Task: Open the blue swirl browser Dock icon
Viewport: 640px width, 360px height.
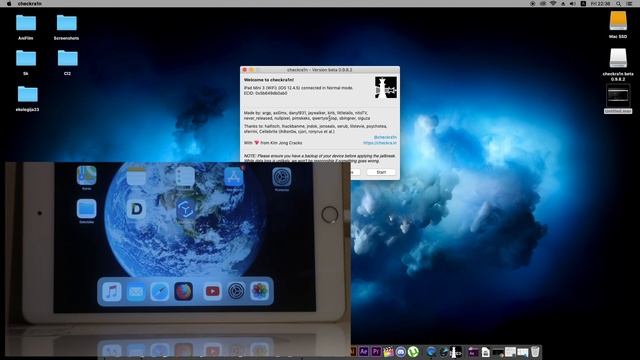Action: [x=431, y=351]
